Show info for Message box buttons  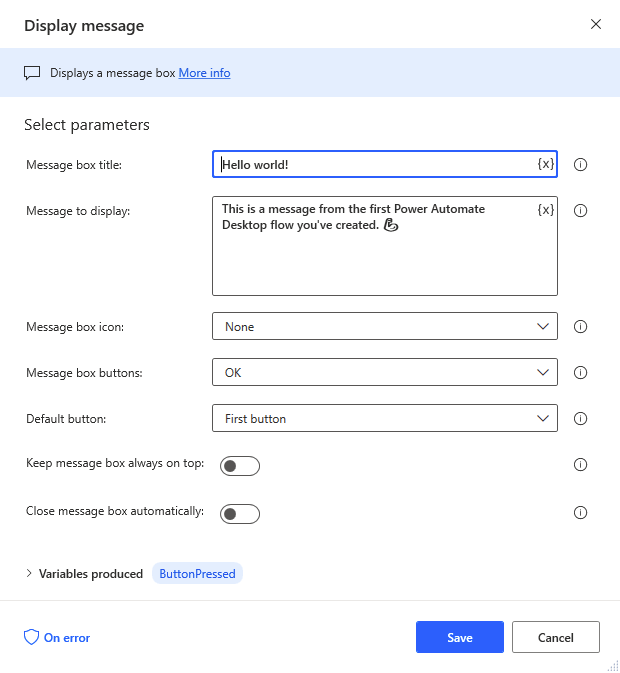click(x=580, y=373)
